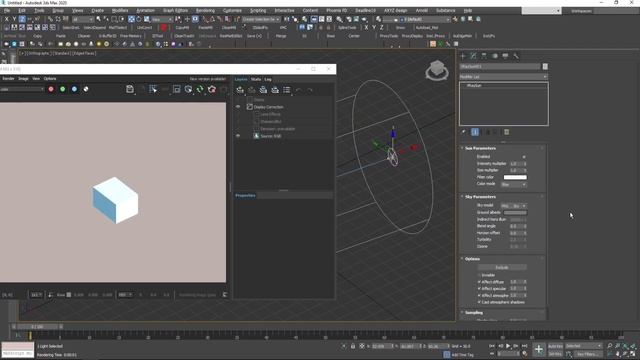This screenshot has height=360, width=640.
Task: Pin the modifier stack
Action: click(464, 132)
